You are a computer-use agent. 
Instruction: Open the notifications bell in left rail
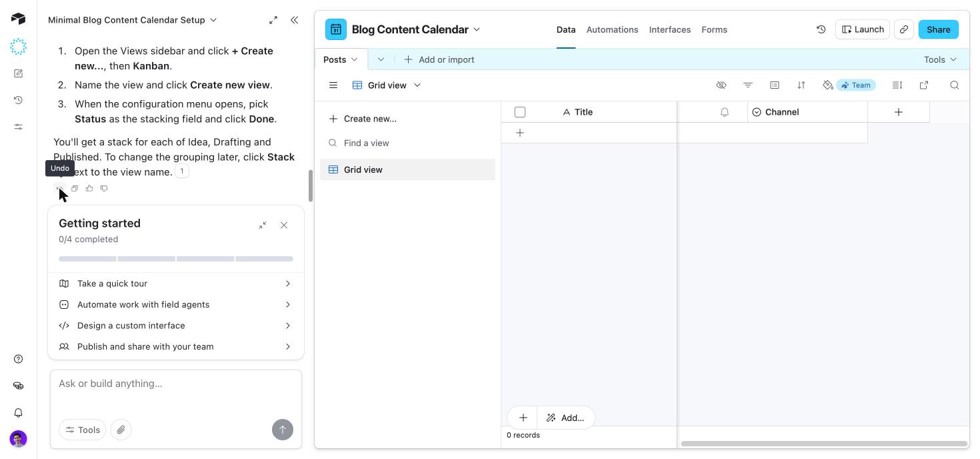(x=18, y=413)
